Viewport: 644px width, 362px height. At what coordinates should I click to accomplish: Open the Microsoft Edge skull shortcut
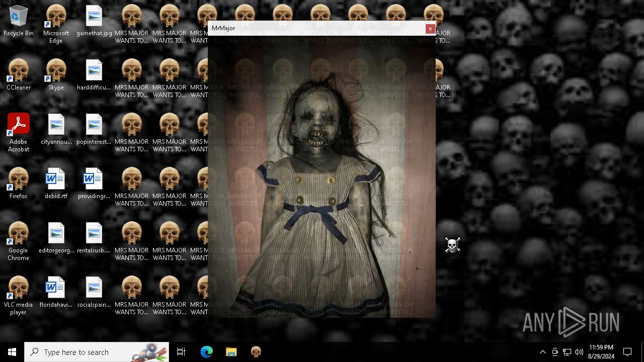(56, 24)
